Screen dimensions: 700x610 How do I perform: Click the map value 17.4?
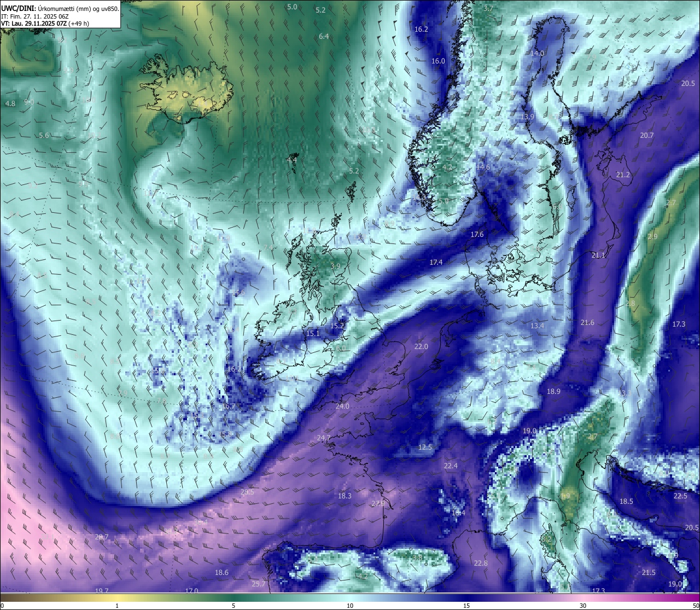(436, 263)
